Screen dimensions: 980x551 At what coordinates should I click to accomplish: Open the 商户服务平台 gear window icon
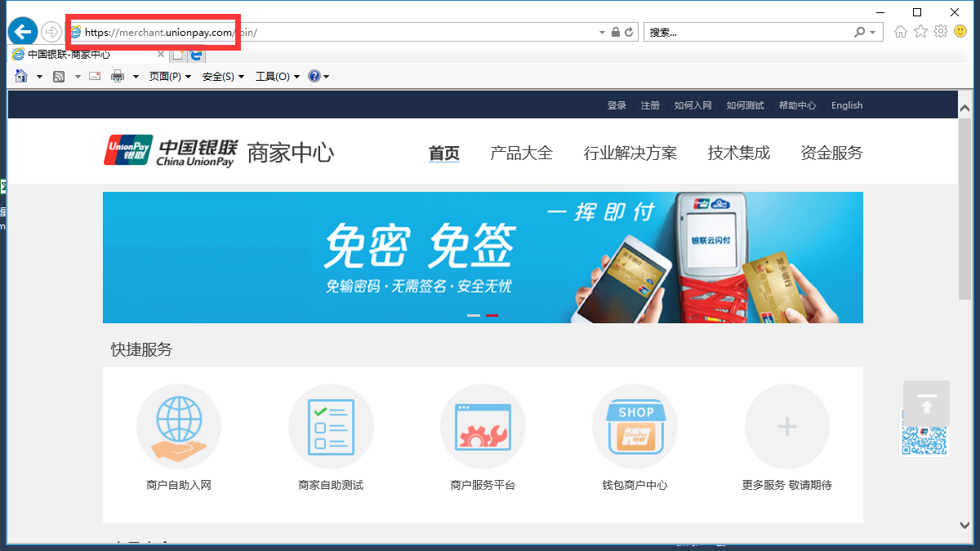click(x=483, y=426)
